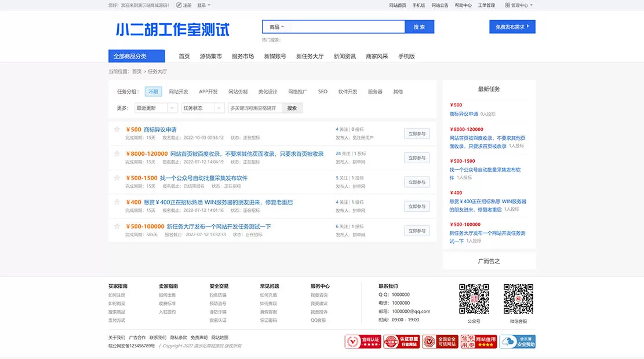Screen dimensions: 644x359
Task: Click the keyword filter 搜索 button
Action: 292,108
